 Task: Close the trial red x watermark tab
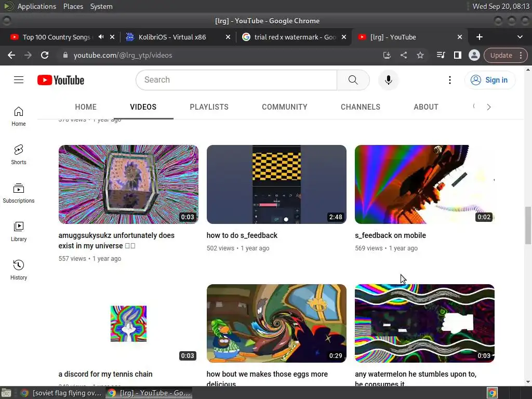click(344, 37)
